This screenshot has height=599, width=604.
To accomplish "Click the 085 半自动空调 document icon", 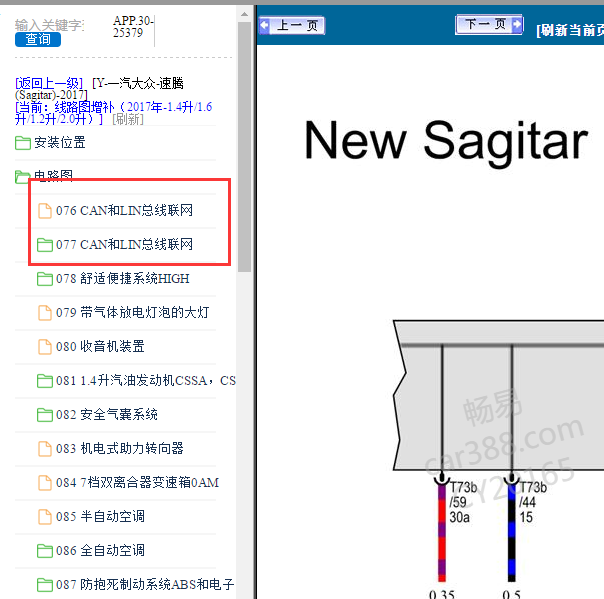I will (45, 517).
